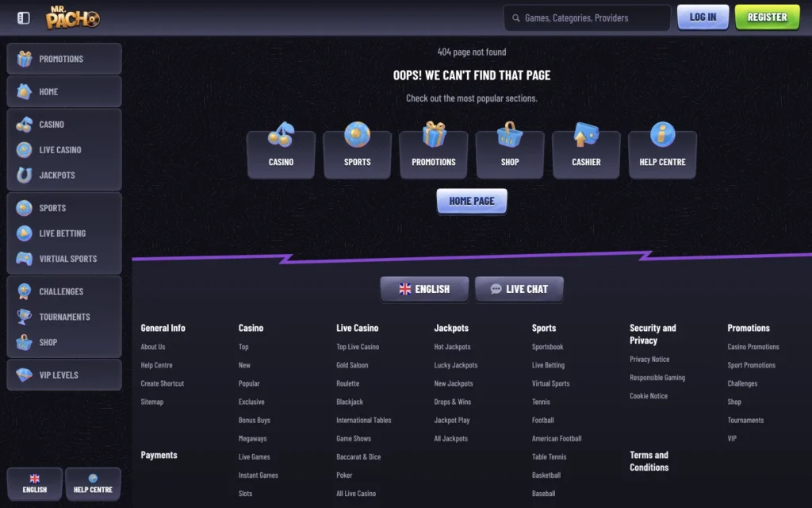Click the Log In button

(x=703, y=17)
